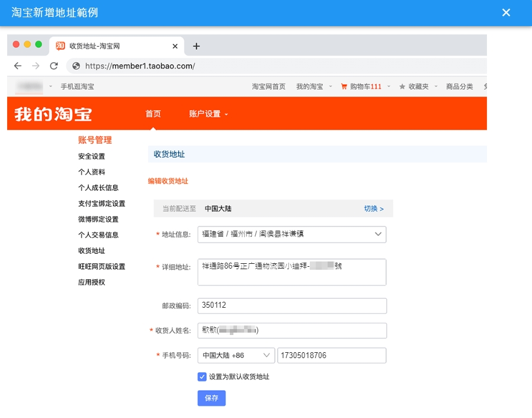Click the green macOS maximize dot
532x418 pixels.
39,44
